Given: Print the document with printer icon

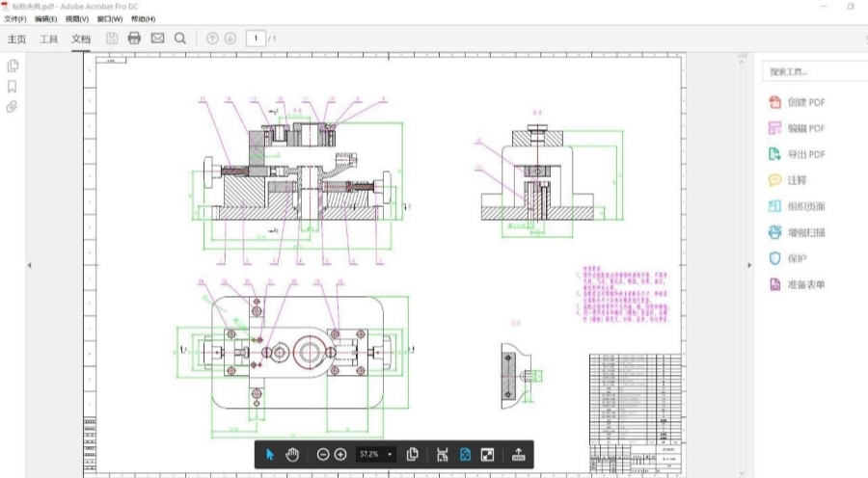Looking at the screenshot, I should pyautogui.click(x=134, y=39).
